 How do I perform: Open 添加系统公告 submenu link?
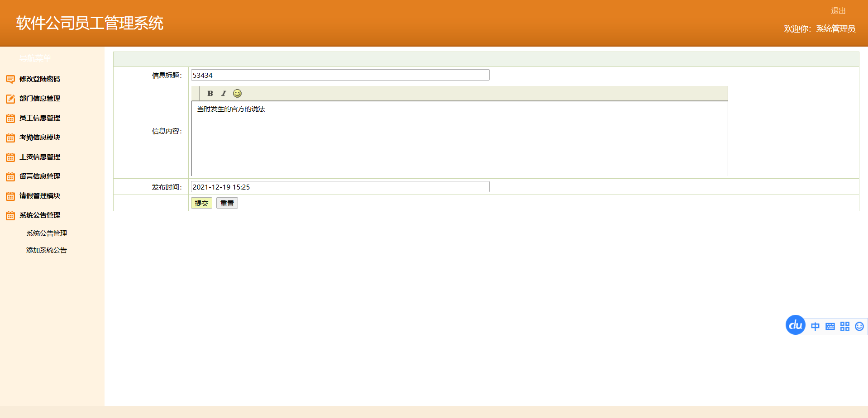47,250
